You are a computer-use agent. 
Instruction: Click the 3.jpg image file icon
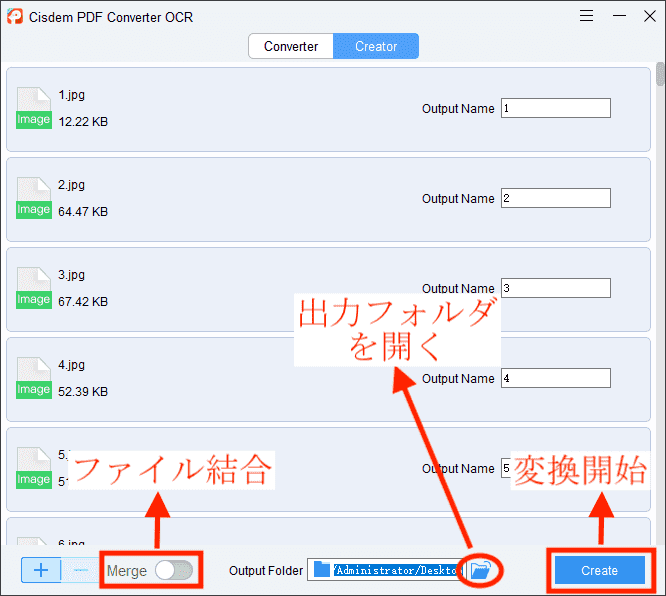click(34, 288)
